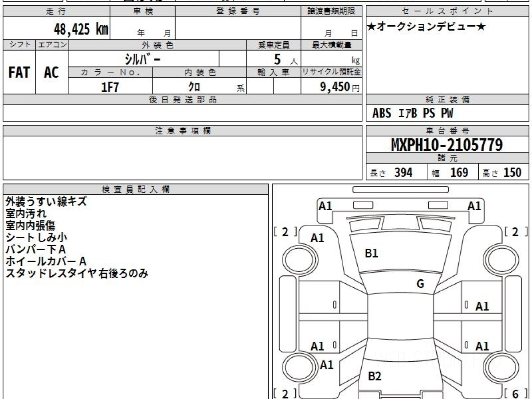
Task: Click the 注意事項欄 header
Action: [182, 131]
